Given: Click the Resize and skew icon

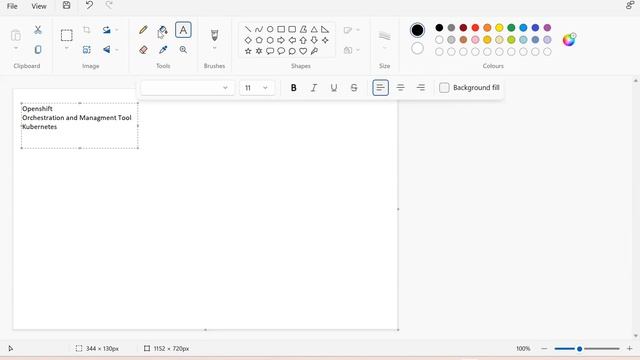Looking at the screenshot, I should pos(87,50).
